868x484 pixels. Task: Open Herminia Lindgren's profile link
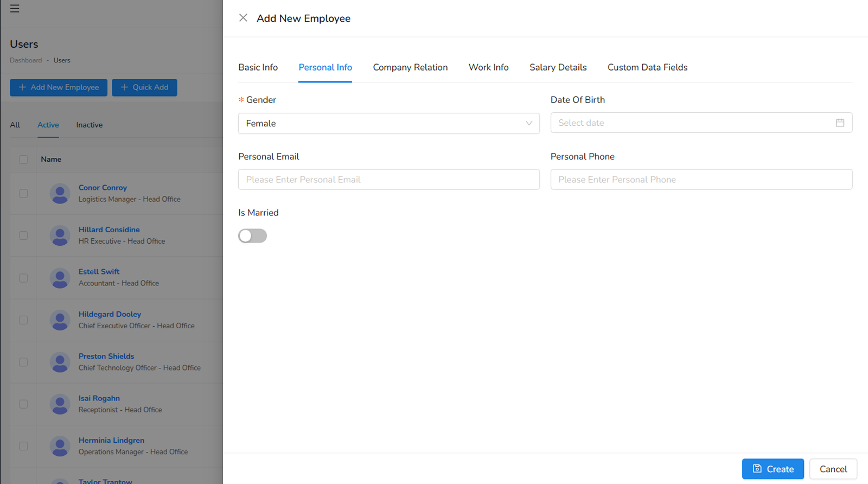tap(111, 441)
